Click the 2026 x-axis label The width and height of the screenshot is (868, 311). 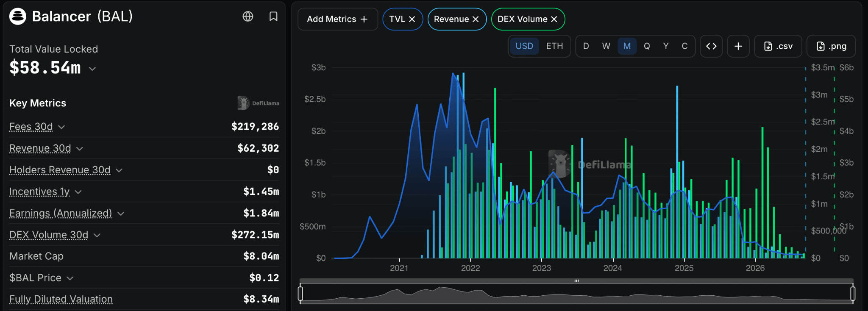click(755, 268)
